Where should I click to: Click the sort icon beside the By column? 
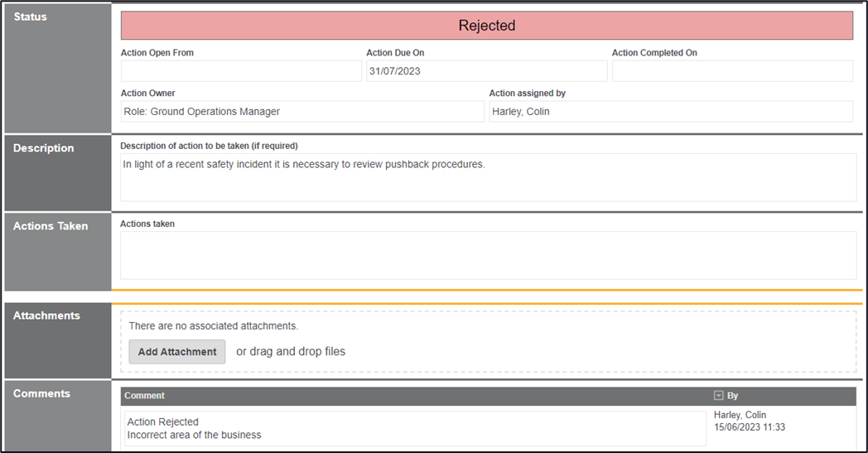click(719, 396)
